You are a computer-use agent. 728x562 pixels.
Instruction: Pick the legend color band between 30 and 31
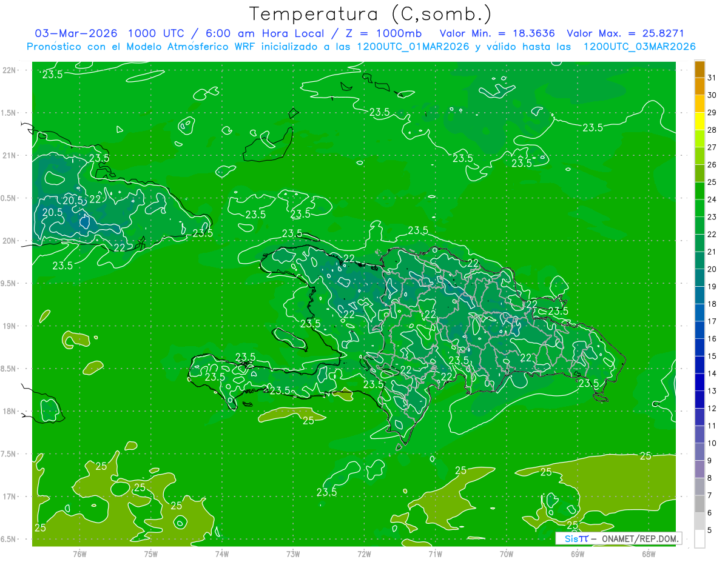(699, 87)
